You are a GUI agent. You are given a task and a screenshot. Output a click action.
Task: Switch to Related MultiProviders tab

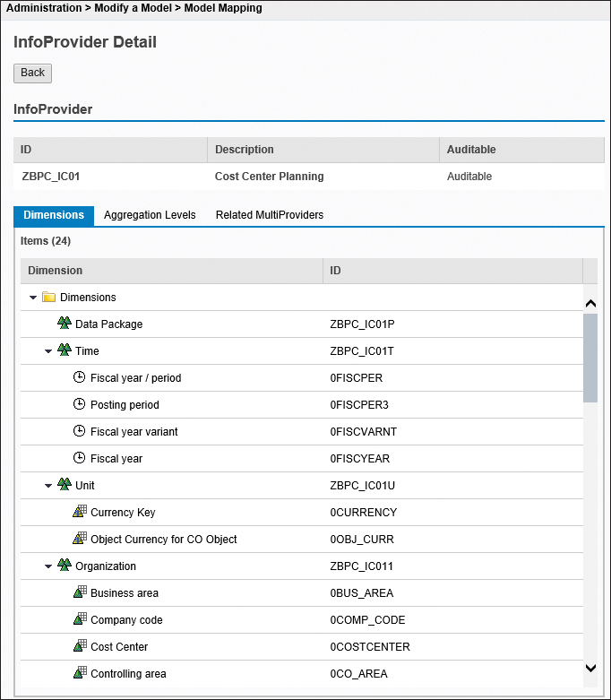click(x=270, y=215)
